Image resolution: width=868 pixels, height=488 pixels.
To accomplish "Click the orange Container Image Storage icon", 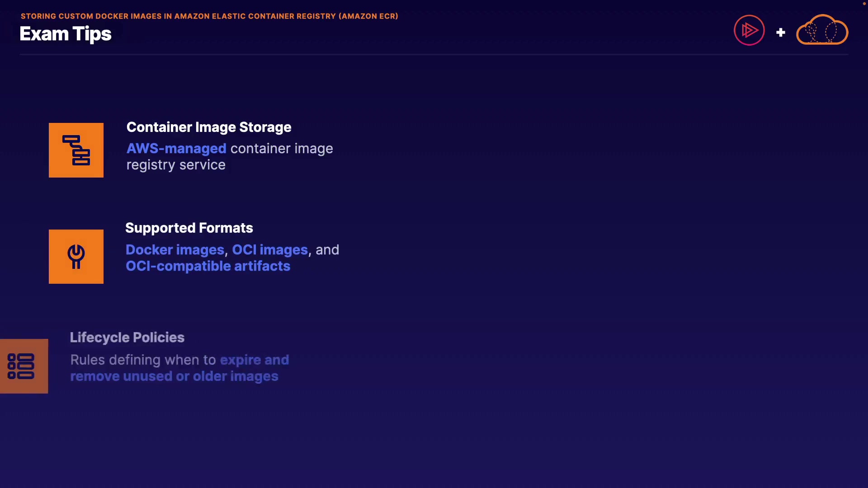I will click(x=76, y=150).
